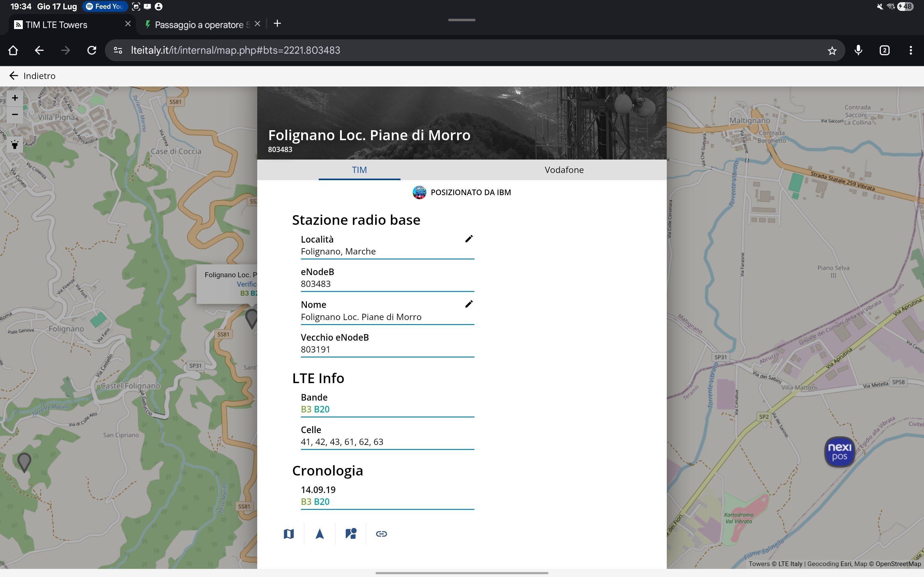Click the navigation arrow icon
This screenshot has height=577, width=924.
click(320, 534)
